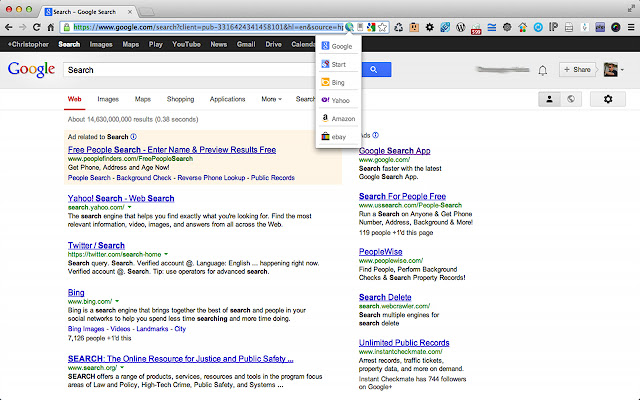Click in the Google search input field
Viewport: 640px width, 400px height.
(190, 70)
